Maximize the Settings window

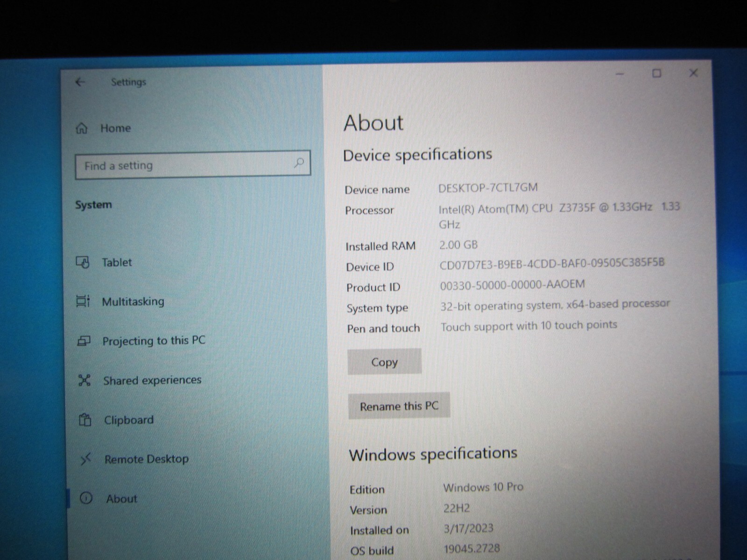656,73
